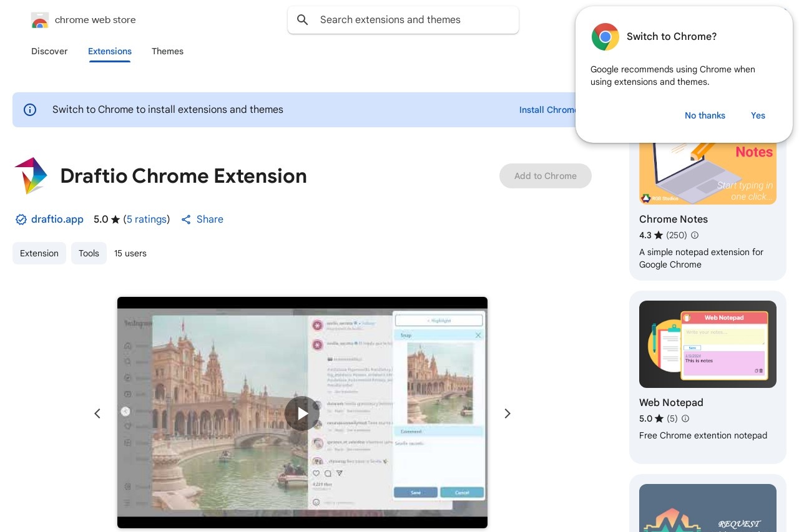Click the Draftio Chrome Extension heading
Image resolution: width=799 pixels, height=532 pixels.
(184, 176)
